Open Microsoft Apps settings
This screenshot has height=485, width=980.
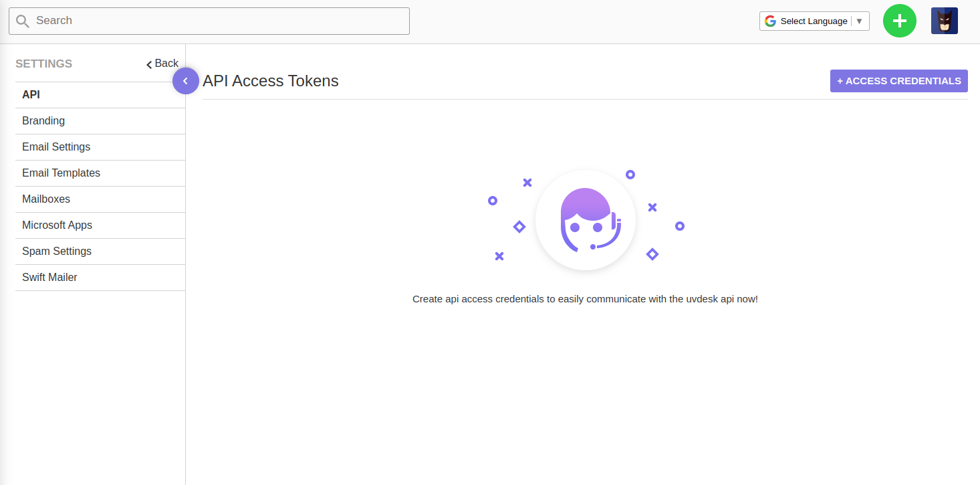tap(100, 225)
